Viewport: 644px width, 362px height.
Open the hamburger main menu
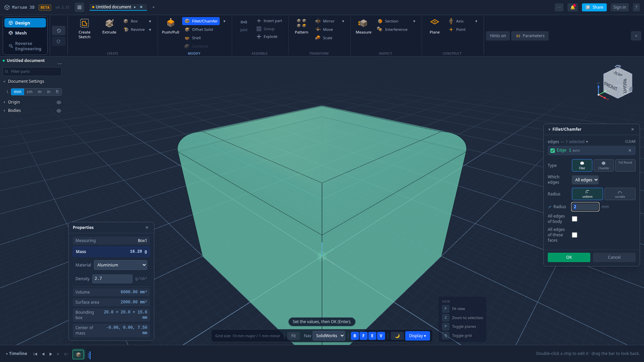(x=79, y=7)
